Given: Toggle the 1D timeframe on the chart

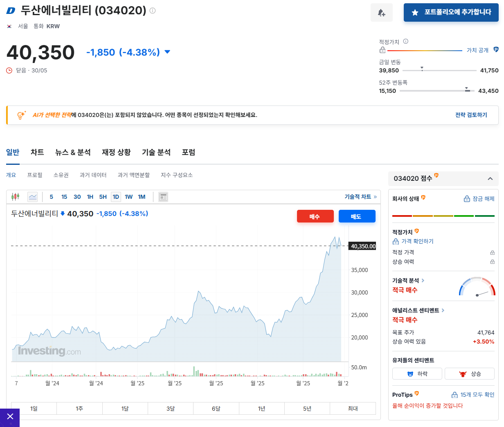Looking at the screenshot, I should click(116, 197).
